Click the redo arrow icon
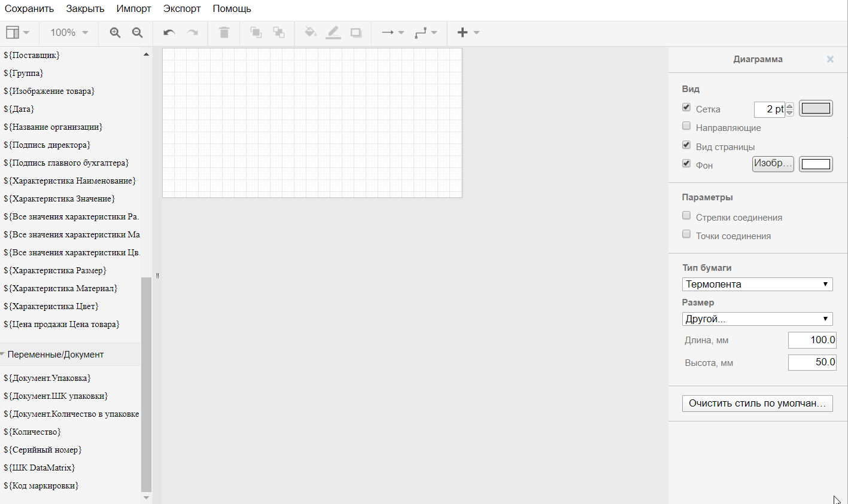The width and height of the screenshot is (848, 504). coord(192,33)
